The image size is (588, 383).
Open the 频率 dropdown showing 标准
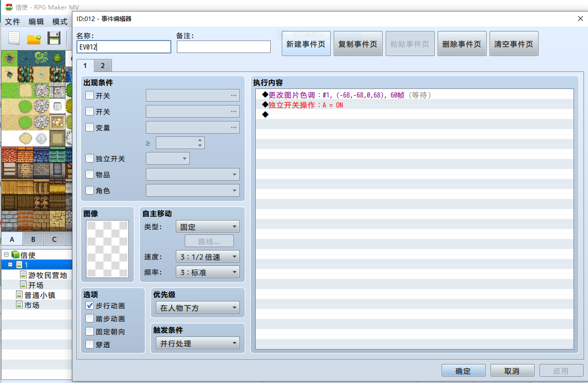[x=208, y=272]
